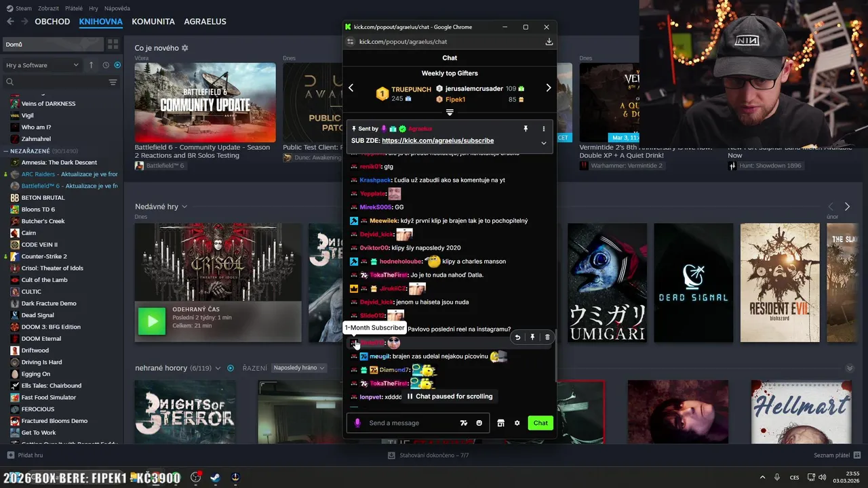Image resolution: width=868 pixels, height=488 pixels.
Task: Open the Co je nového settings gear
Action: (185, 48)
